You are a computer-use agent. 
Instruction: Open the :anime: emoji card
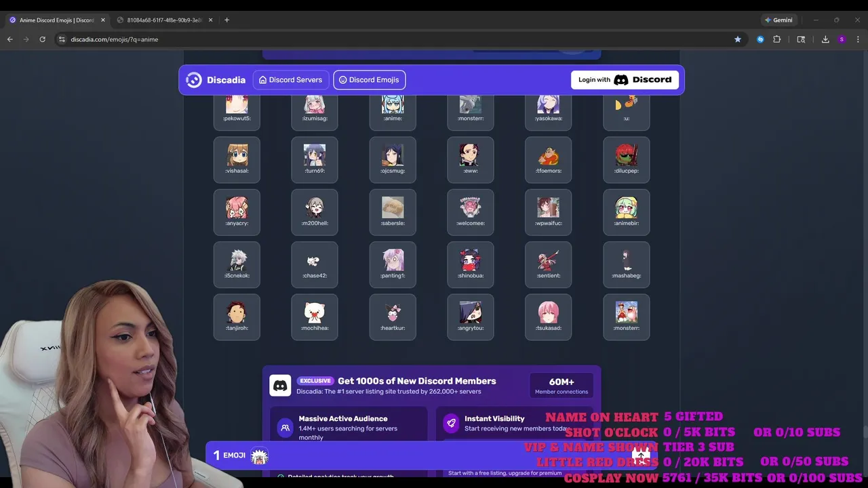pos(393,112)
